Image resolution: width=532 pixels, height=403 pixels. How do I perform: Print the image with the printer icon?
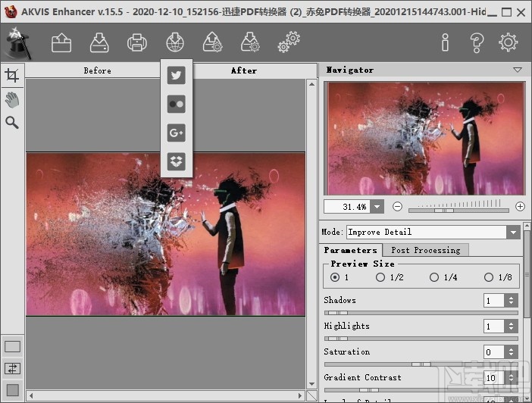(x=137, y=42)
